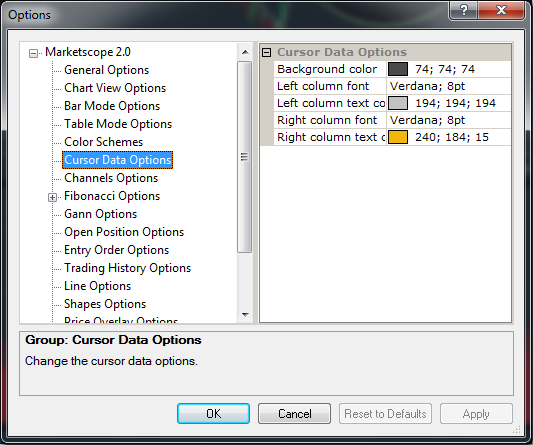Click the orange Right column text color swatch
This screenshot has width=533, height=445.
point(398,137)
